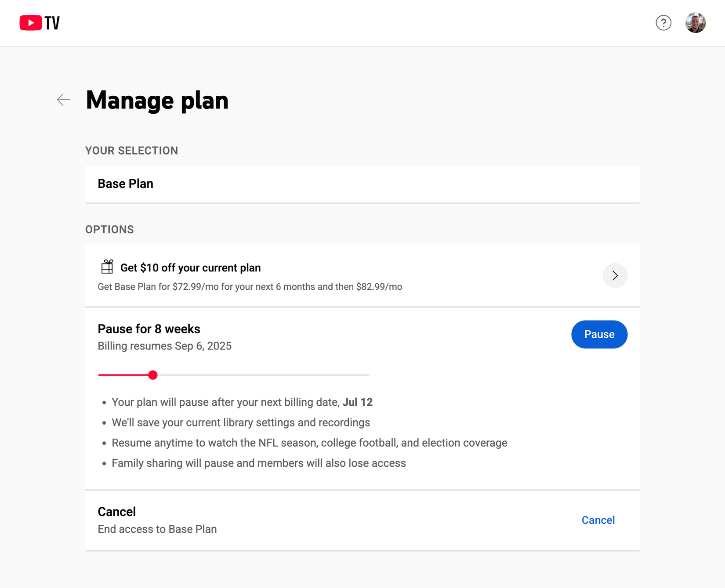Click the YouTube TV logo
Screen dimensions: 725x588
[40, 23]
